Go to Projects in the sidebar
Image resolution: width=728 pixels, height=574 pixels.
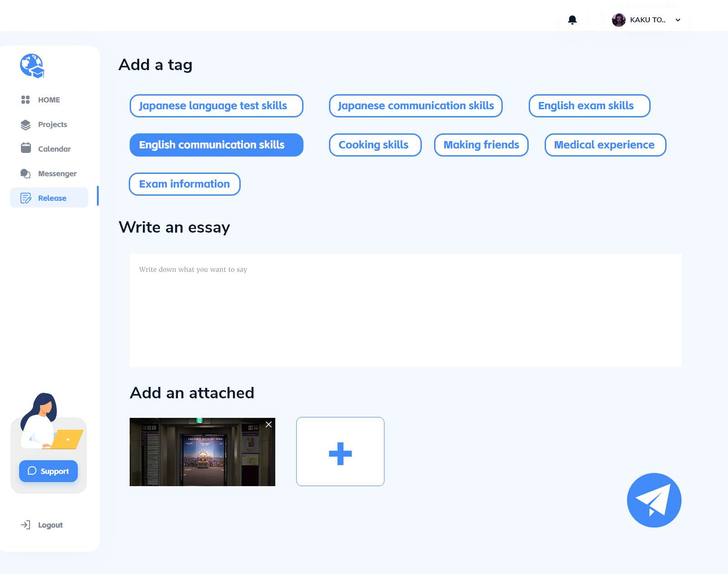pyautogui.click(x=52, y=124)
